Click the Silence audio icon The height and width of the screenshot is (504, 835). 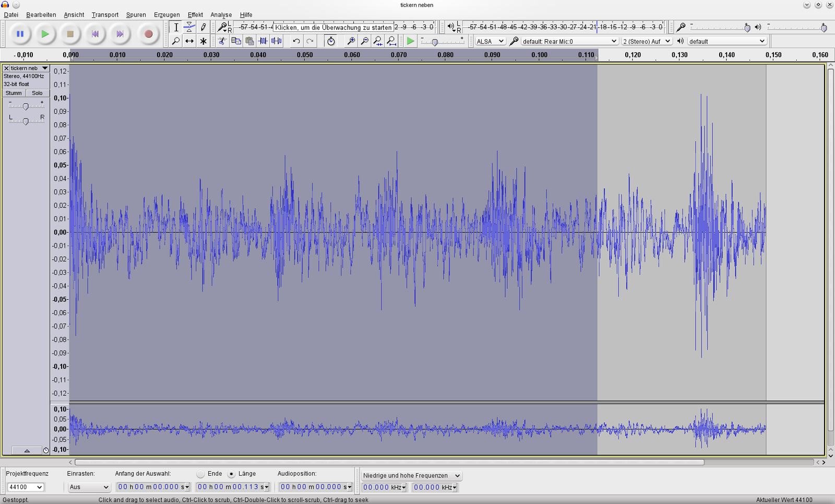277,41
